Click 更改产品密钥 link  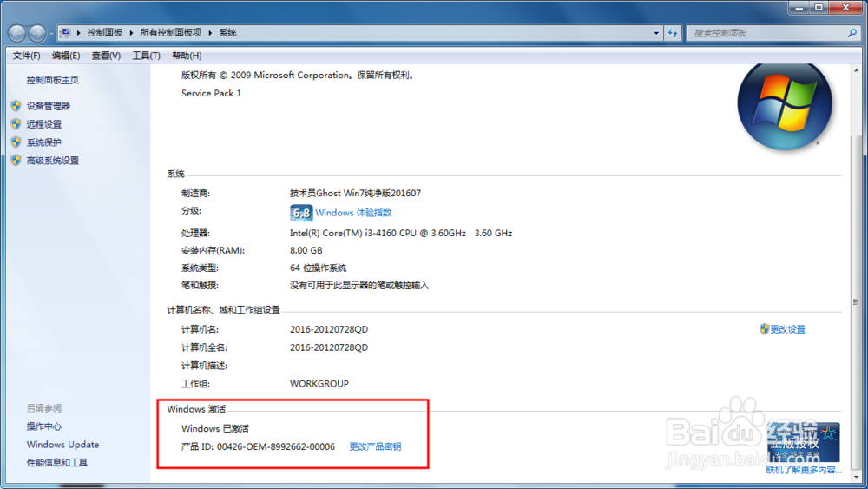point(375,447)
